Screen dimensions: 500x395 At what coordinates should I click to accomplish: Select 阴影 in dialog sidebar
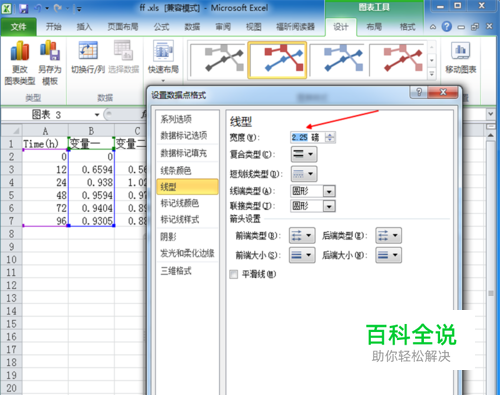pyautogui.click(x=187, y=237)
